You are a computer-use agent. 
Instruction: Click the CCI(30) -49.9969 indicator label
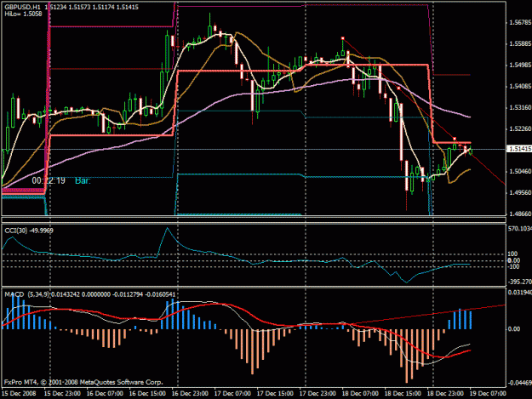[29, 231]
